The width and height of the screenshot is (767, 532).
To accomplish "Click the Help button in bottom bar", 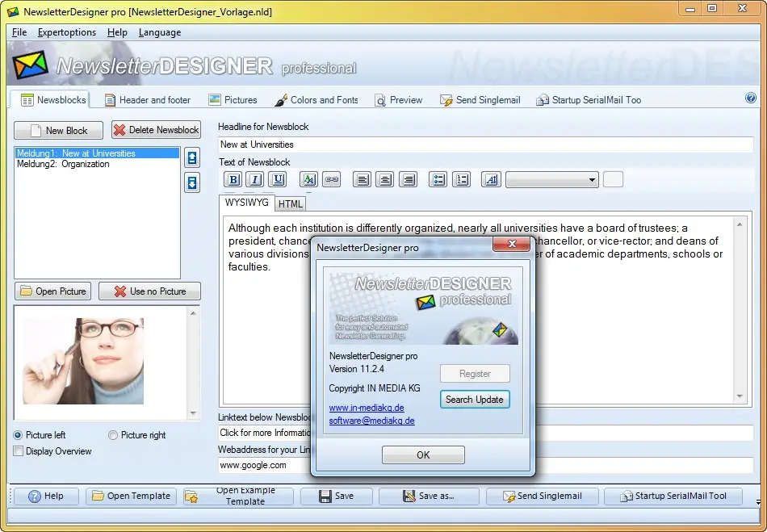I will click(46, 496).
